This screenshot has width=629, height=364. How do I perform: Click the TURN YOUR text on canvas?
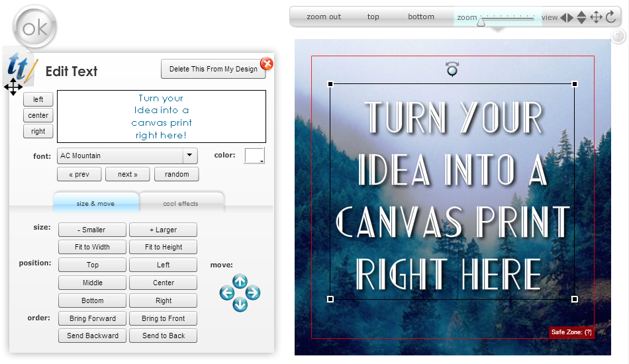click(x=454, y=117)
